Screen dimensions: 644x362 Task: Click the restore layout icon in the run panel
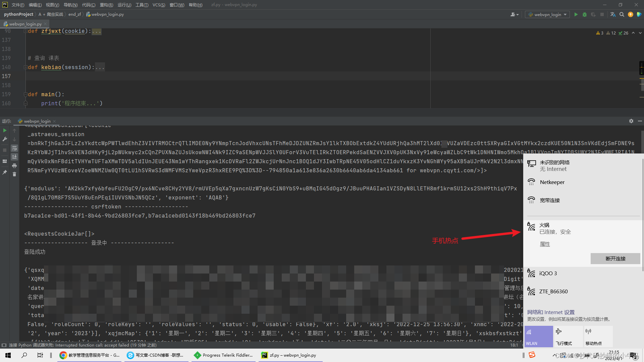[x=5, y=161]
